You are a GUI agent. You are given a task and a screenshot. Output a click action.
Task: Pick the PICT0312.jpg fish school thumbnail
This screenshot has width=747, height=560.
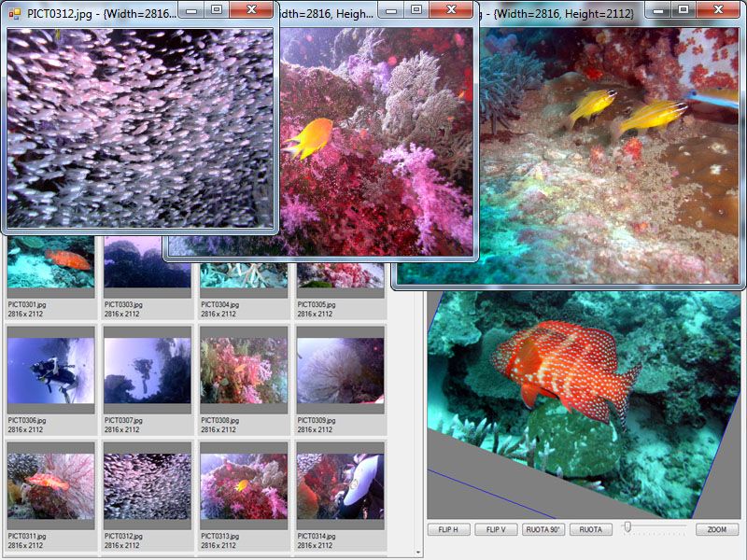(x=148, y=486)
